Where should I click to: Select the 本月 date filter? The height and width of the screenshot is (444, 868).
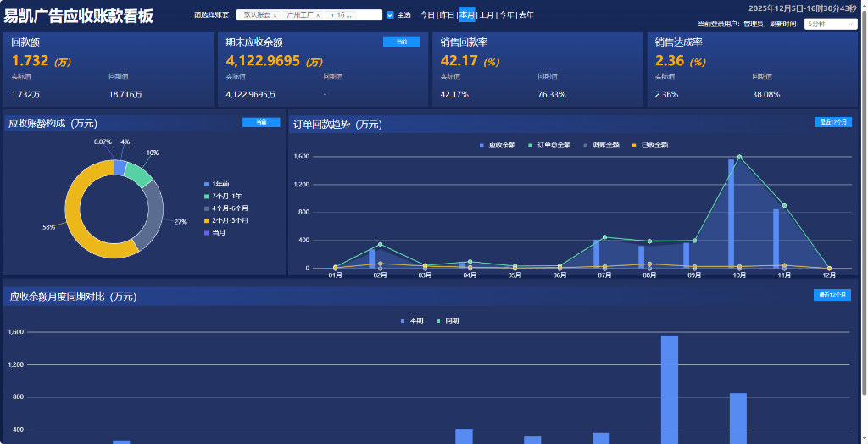tap(467, 15)
